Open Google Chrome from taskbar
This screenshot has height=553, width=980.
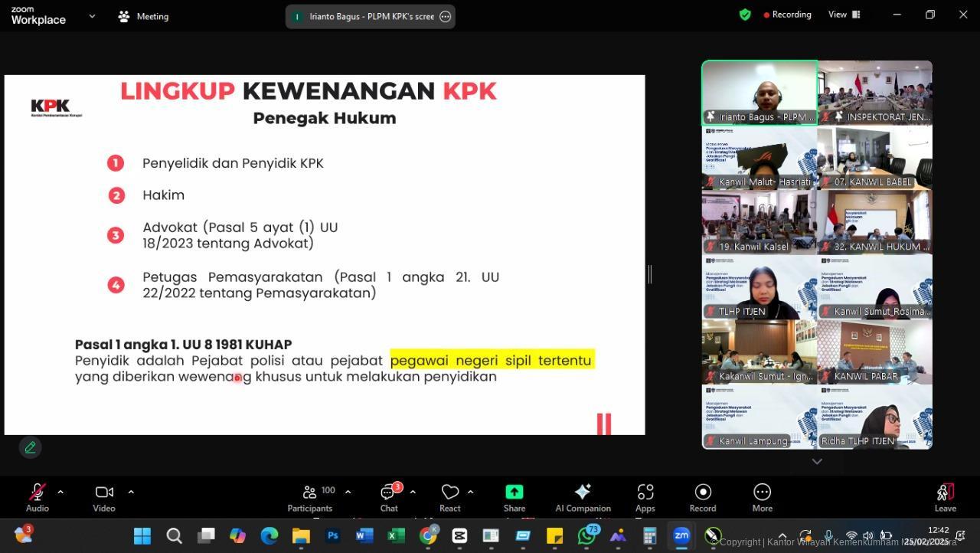point(428,536)
